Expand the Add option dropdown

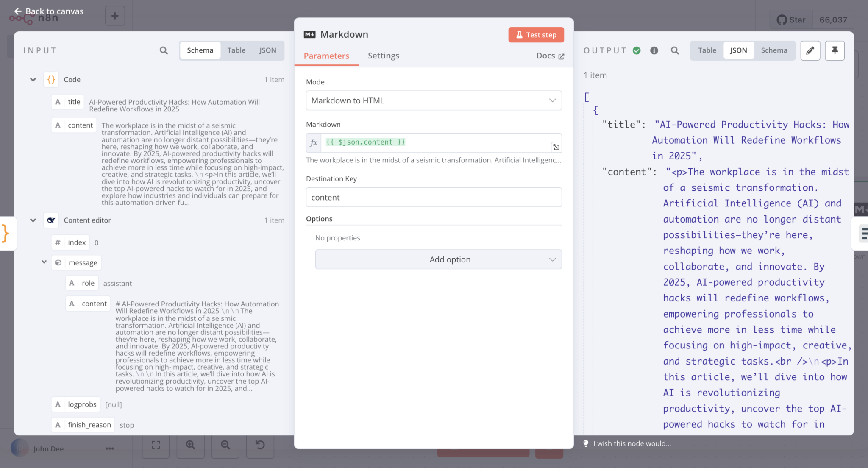tap(438, 259)
